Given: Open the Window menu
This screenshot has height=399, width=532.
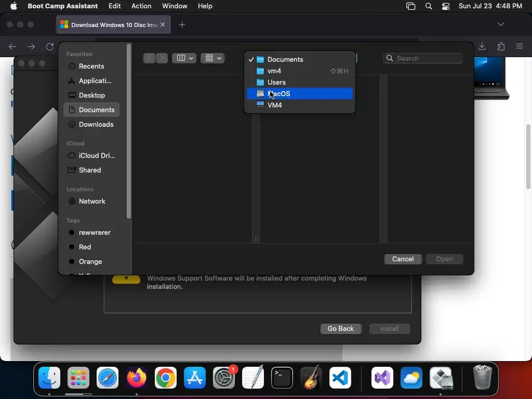Looking at the screenshot, I should tap(175, 6).
